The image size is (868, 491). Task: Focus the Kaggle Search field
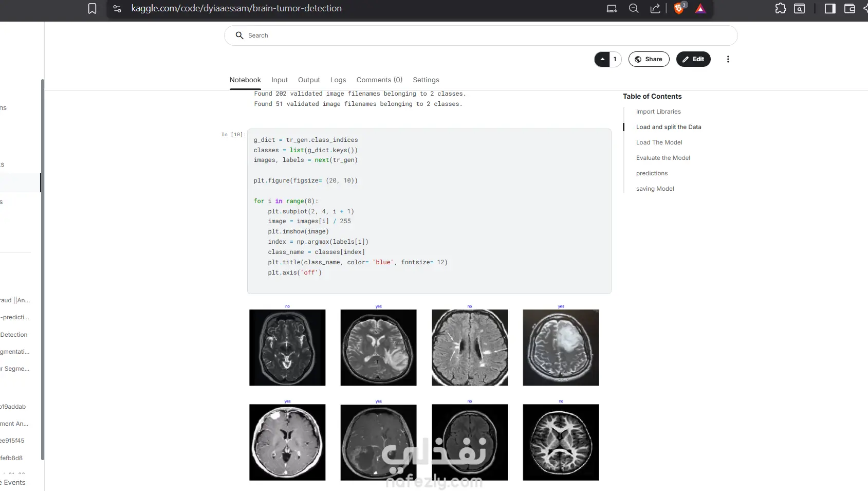tap(481, 35)
